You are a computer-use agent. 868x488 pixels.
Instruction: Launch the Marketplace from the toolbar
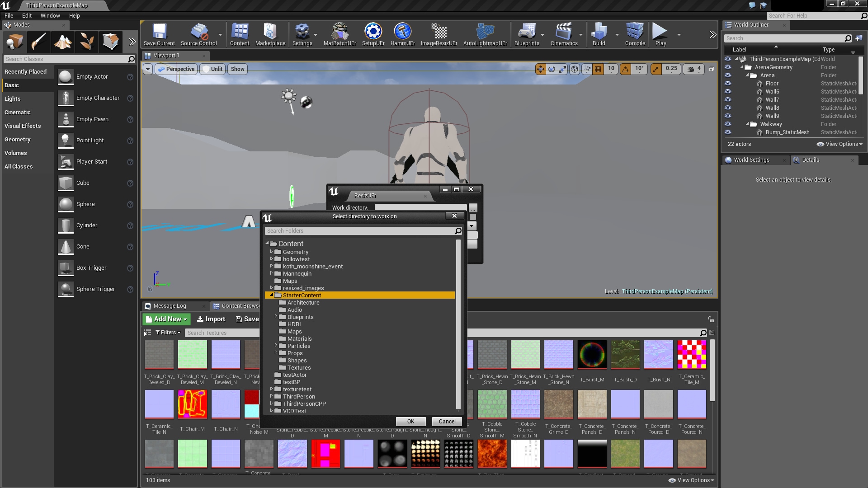click(270, 34)
